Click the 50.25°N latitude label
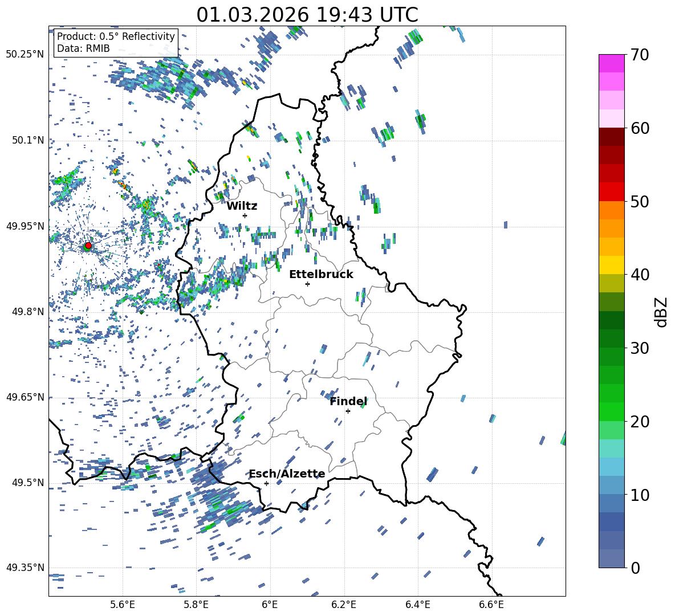 (x=25, y=54)
